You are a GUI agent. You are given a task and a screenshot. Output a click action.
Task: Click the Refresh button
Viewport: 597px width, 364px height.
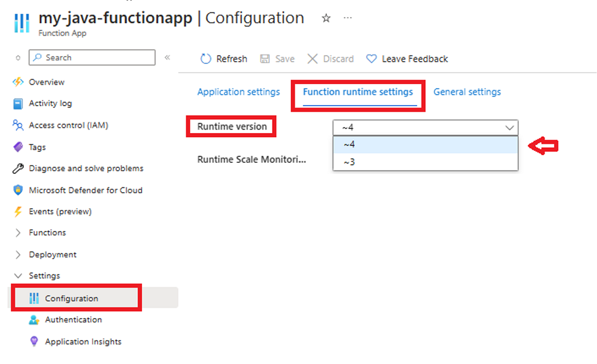(x=224, y=58)
